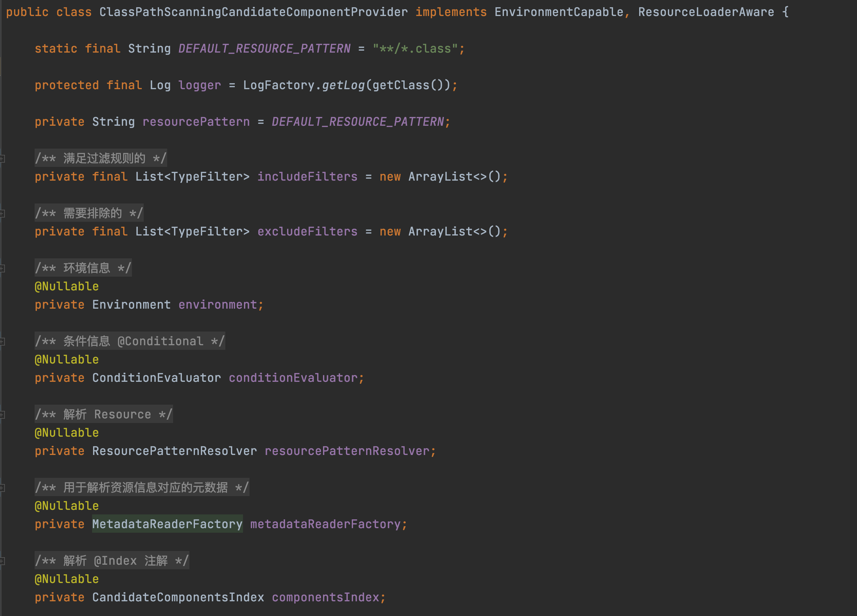Click the excludeFilters field name
The height and width of the screenshot is (616, 857).
pyautogui.click(x=307, y=232)
